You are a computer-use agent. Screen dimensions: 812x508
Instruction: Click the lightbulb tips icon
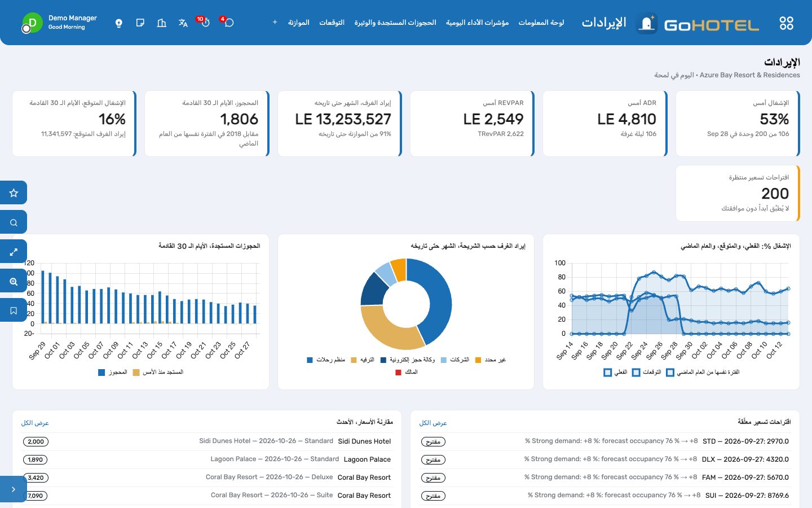click(x=118, y=23)
